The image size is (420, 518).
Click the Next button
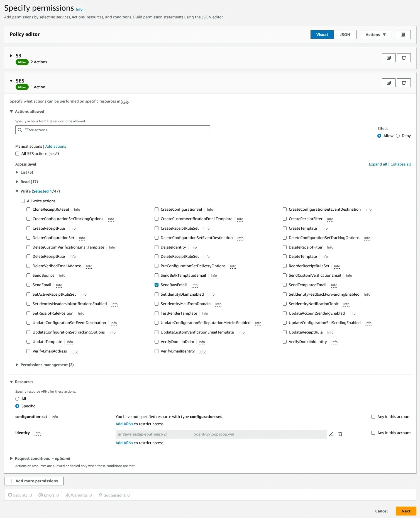click(x=406, y=511)
